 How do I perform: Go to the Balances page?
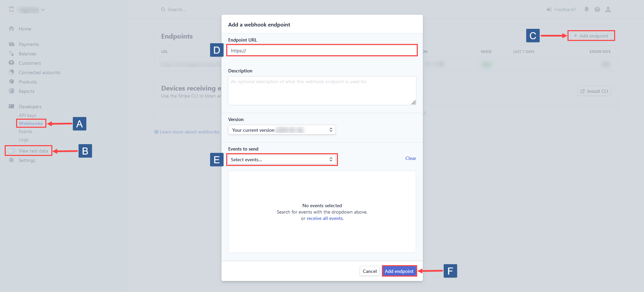(x=28, y=54)
